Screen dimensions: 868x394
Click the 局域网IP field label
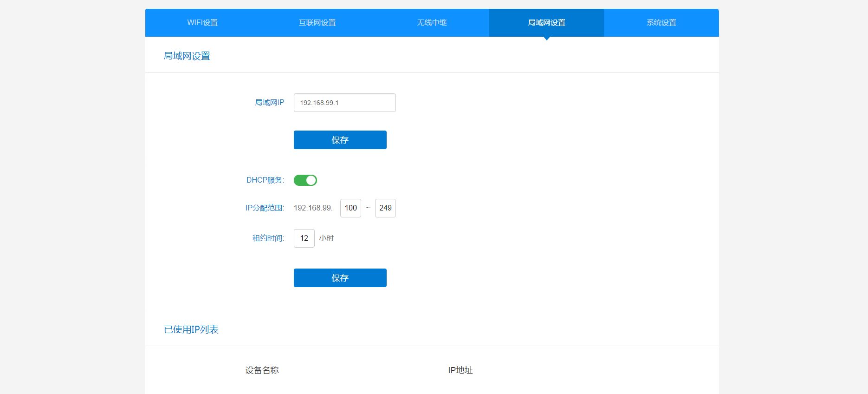[269, 103]
